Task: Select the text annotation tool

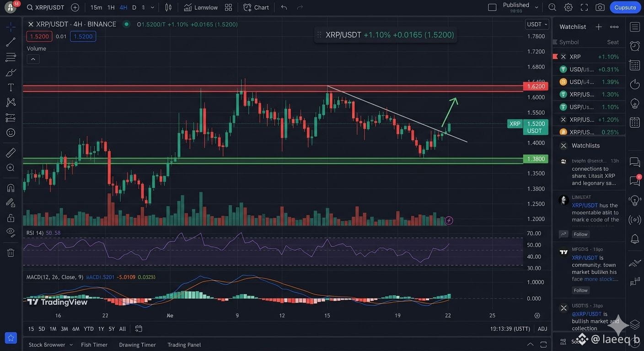Action: [x=11, y=87]
